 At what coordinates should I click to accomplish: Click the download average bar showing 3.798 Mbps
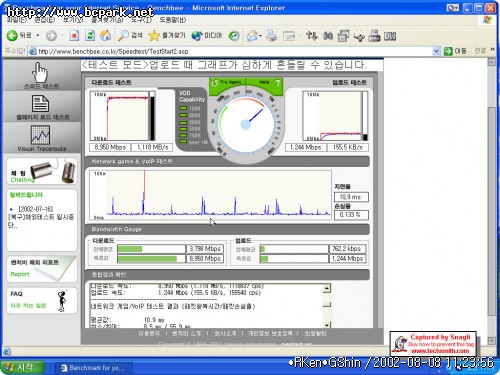151,249
